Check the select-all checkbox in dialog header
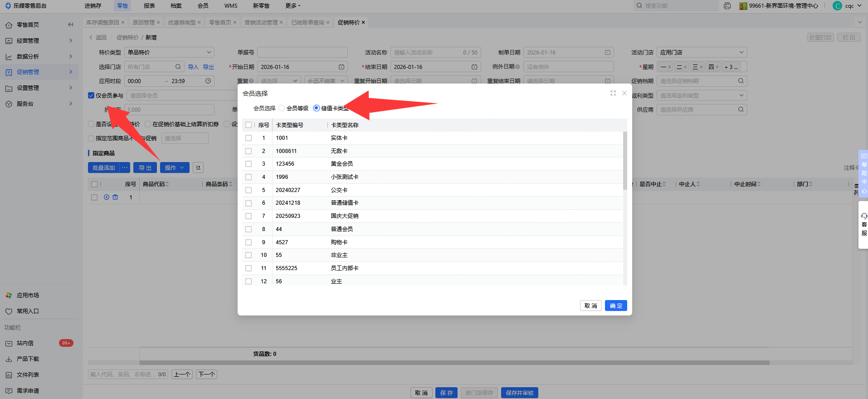 click(x=249, y=125)
